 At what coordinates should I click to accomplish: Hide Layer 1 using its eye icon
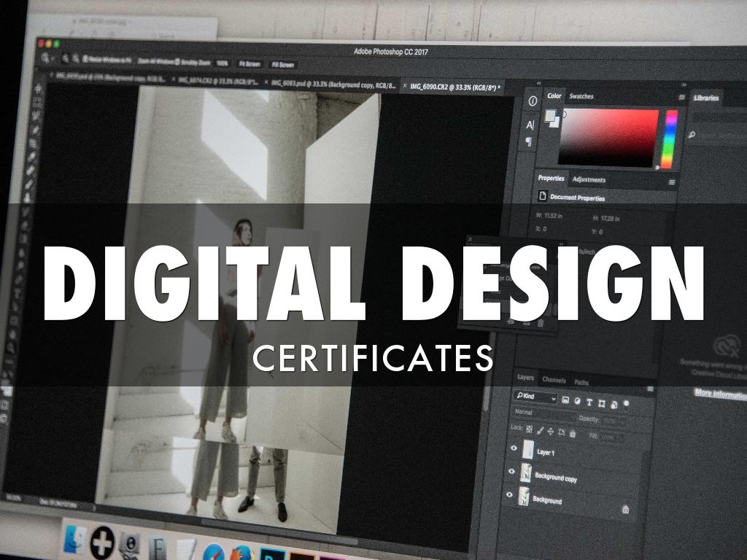(x=514, y=448)
